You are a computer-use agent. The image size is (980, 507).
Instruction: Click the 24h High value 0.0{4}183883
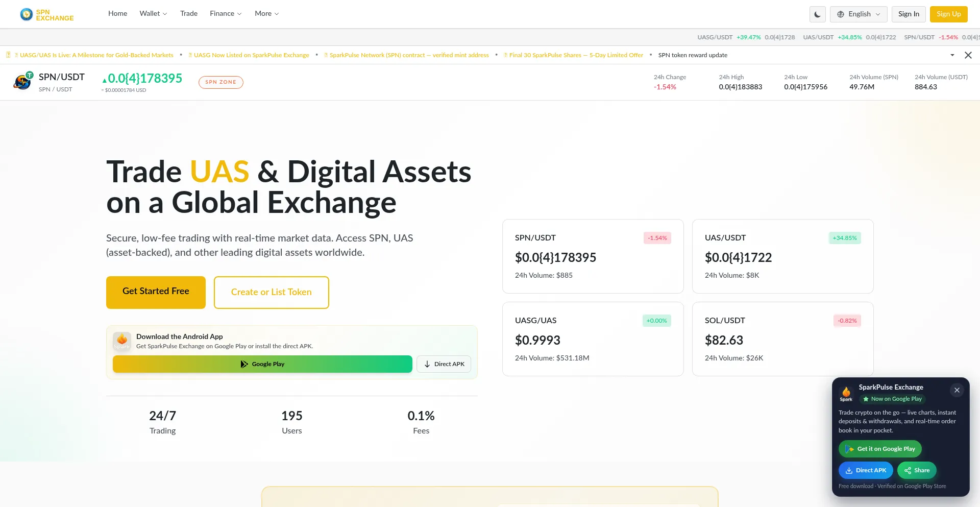(740, 87)
